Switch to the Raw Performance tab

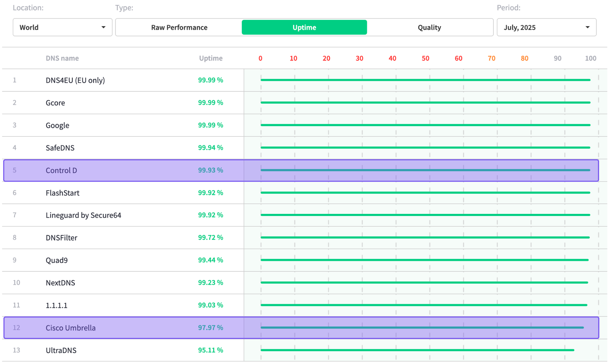pyautogui.click(x=179, y=27)
